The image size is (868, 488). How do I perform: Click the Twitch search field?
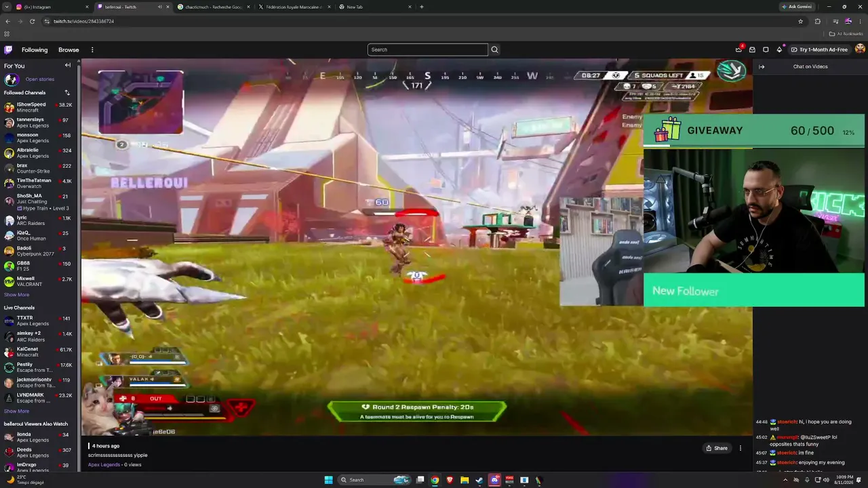[x=428, y=49]
